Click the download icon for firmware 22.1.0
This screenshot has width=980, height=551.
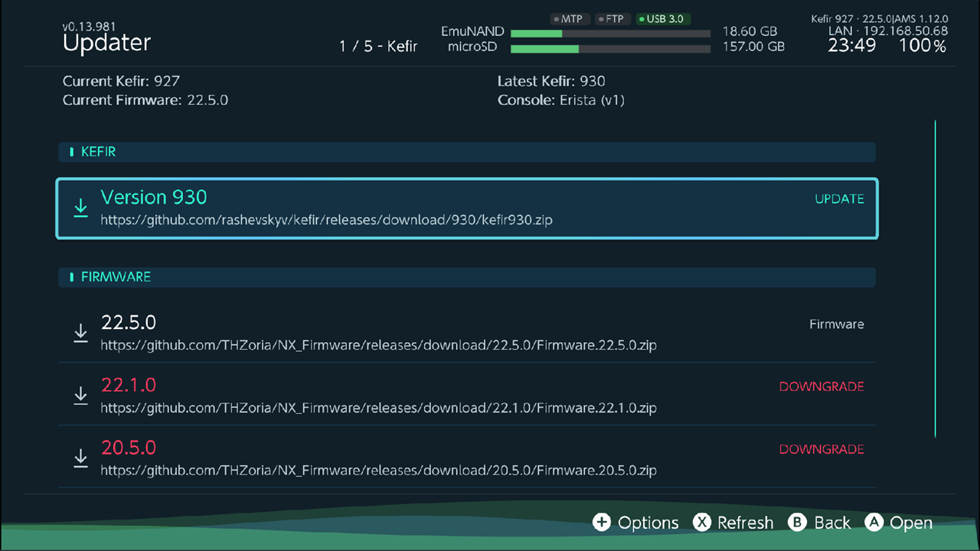tap(80, 396)
